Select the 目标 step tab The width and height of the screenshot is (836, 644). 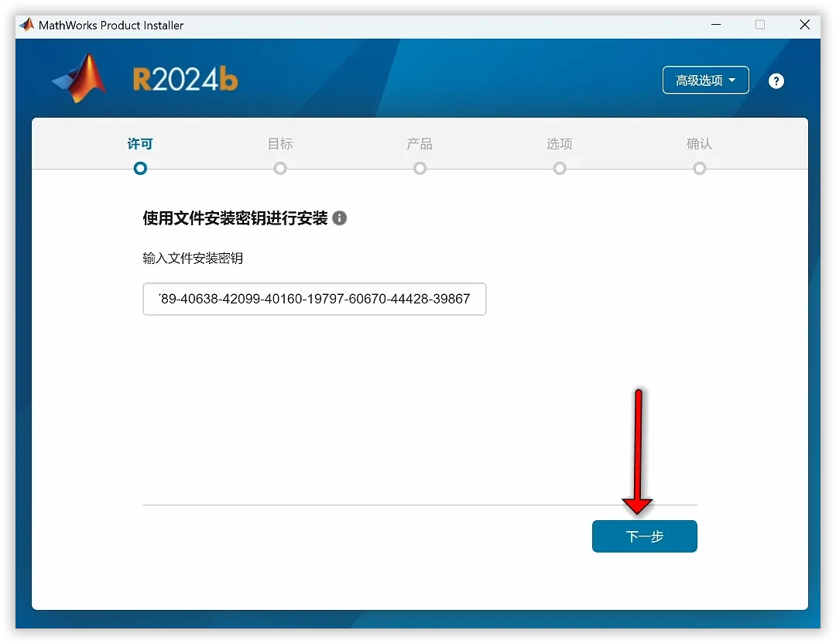click(x=280, y=144)
